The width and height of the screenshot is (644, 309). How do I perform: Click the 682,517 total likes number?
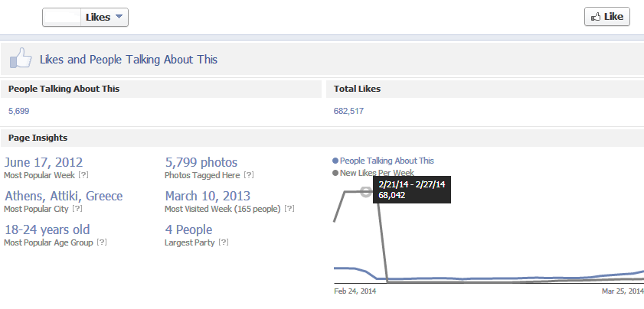point(348,111)
